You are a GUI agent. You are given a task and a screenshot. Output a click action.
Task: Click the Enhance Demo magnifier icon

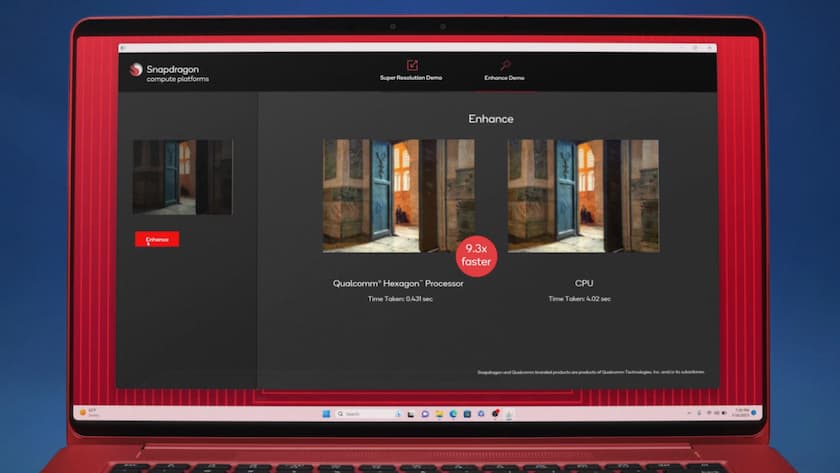coord(505,65)
